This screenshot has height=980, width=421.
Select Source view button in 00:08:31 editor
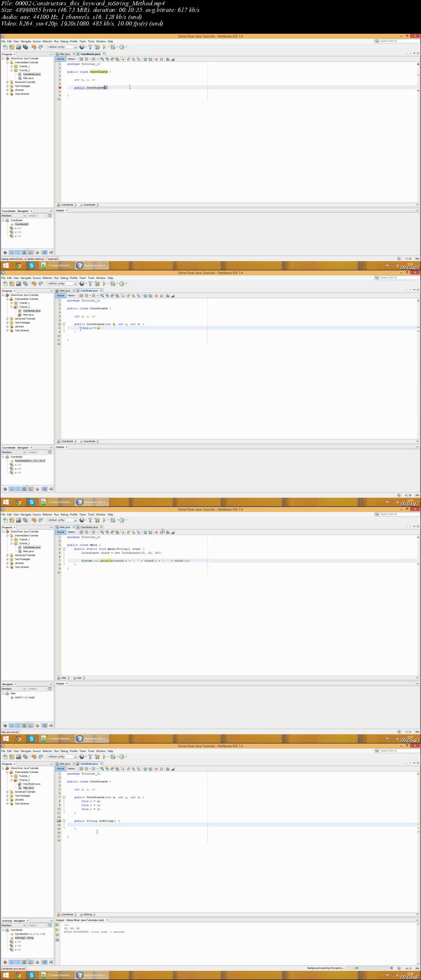pos(60,769)
